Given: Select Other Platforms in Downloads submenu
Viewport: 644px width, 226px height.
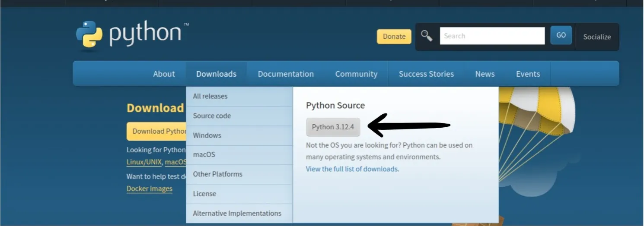Looking at the screenshot, I should [x=239, y=174].
